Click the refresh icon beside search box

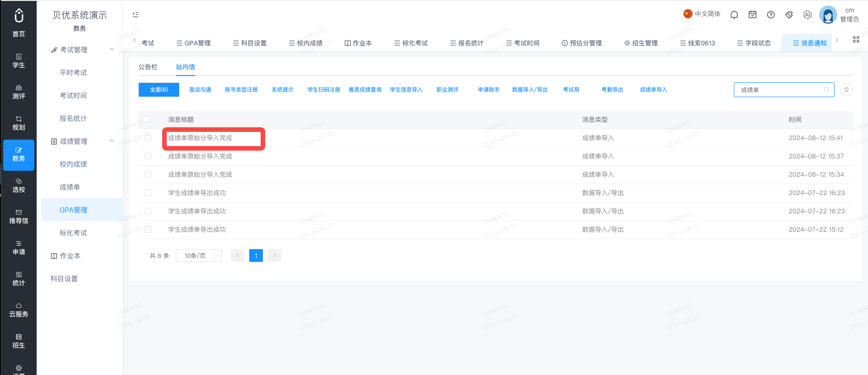846,90
